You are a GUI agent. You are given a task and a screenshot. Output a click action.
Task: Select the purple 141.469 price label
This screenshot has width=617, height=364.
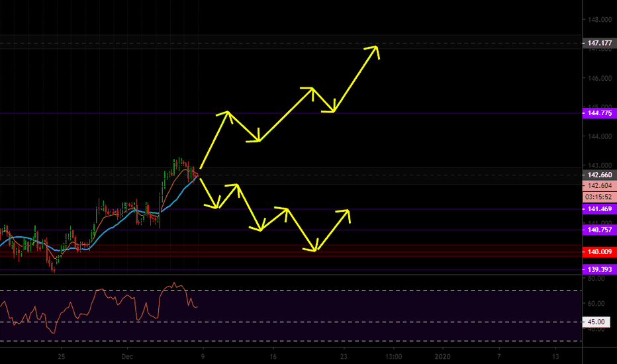(598, 208)
